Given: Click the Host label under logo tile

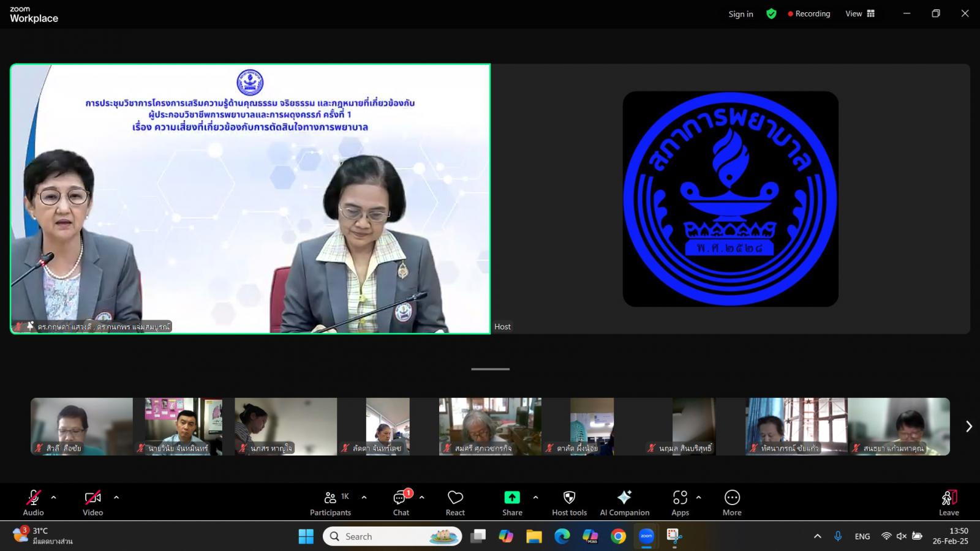Looking at the screenshot, I should point(502,326).
